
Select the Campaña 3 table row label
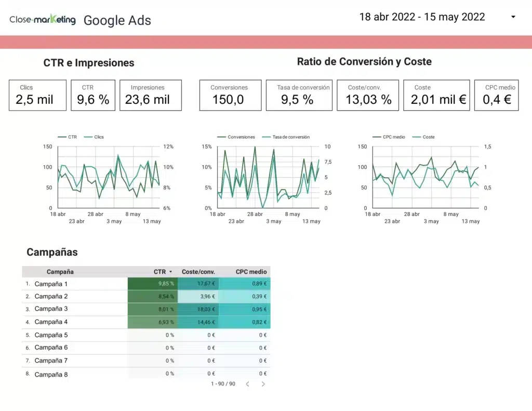click(x=51, y=309)
